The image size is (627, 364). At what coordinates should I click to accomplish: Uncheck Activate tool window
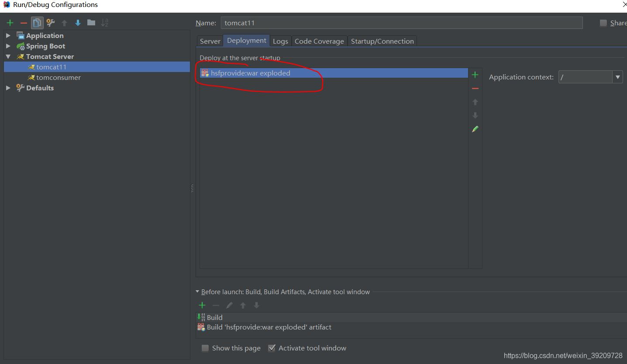[x=272, y=348]
